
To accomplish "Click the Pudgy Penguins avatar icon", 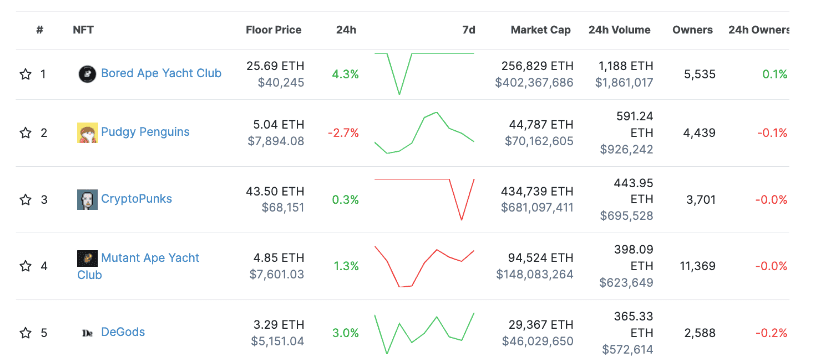I will pos(87,133).
